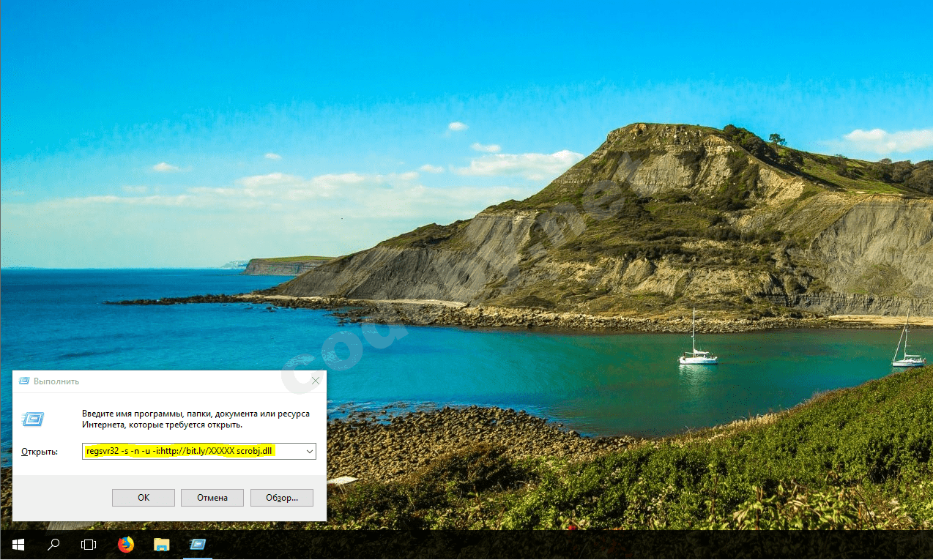Open File Explorer from taskbar
Viewport: 933px width, 560px height.
[162, 545]
